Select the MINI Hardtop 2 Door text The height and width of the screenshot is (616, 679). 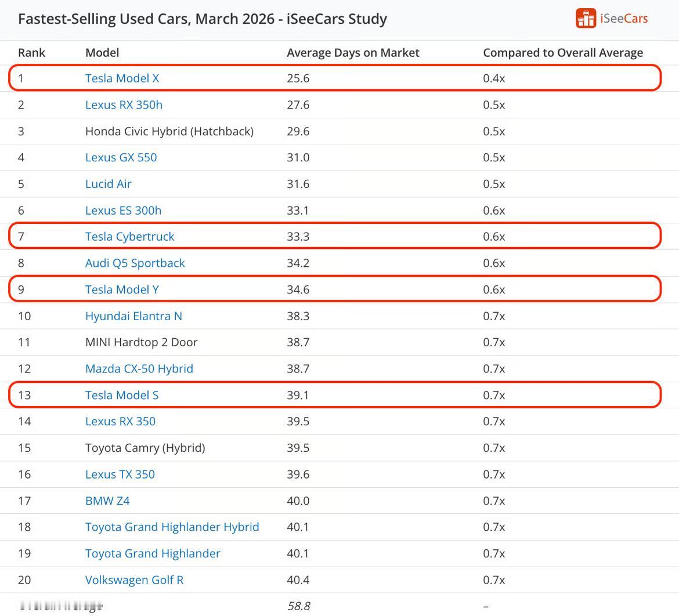tap(141, 342)
